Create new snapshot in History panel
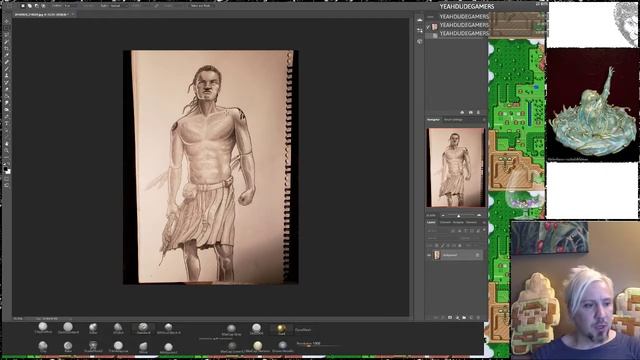 pyautogui.click(x=471, y=112)
